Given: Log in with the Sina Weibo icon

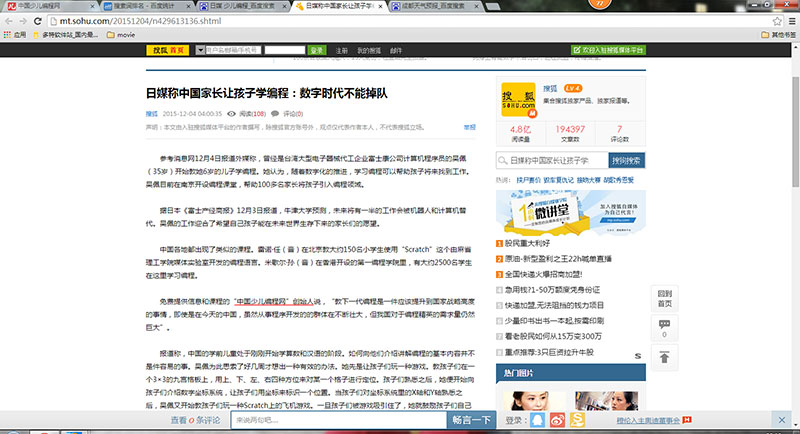Looking at the screenshot, I should [x=557, y=420].
